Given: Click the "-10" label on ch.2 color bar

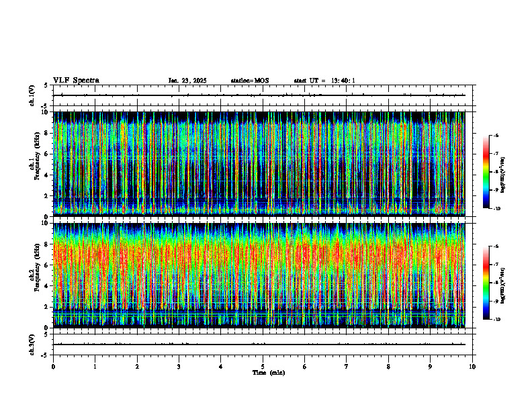Looking at the screenshot, I should coord(496,320).
